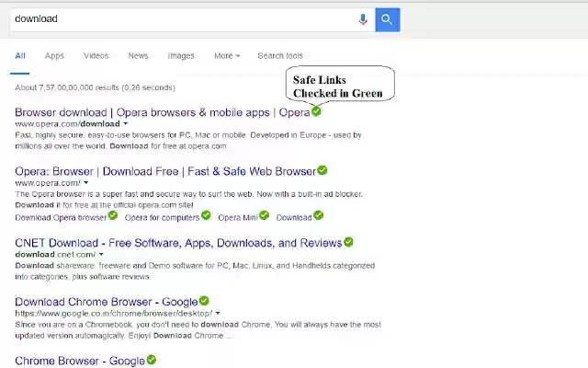The height and width of the screenshot is (368, 588).
Task: Expand the www.opera.com/ URL dropdown arrow
Action: tap(85, 183)
